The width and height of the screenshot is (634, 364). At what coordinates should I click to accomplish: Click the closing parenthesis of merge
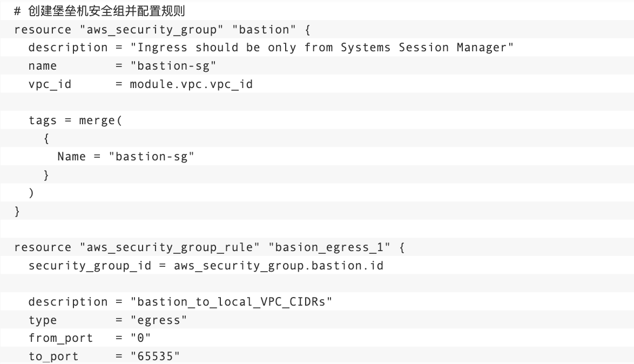pyautogui.click(x=31, y=193)
